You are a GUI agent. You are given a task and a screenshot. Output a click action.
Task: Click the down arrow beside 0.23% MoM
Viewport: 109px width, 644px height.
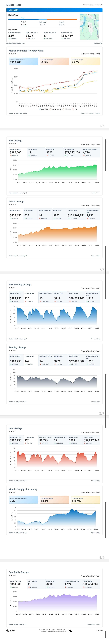tap(27, 39)
